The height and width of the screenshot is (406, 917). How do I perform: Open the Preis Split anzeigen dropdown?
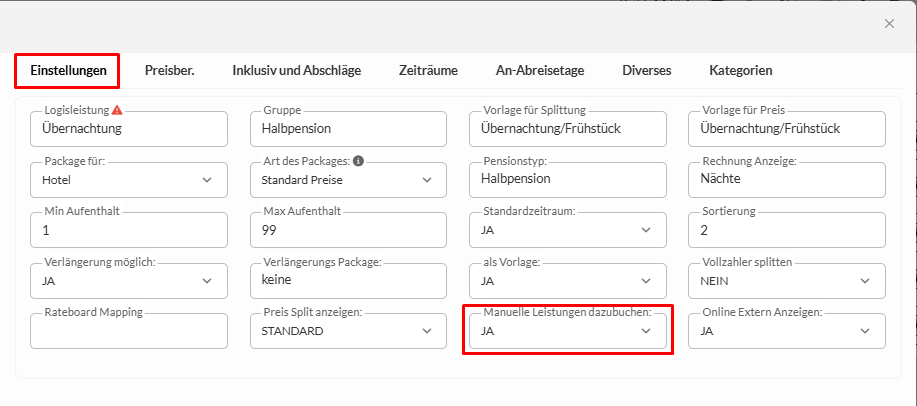(x=348, y=331)
